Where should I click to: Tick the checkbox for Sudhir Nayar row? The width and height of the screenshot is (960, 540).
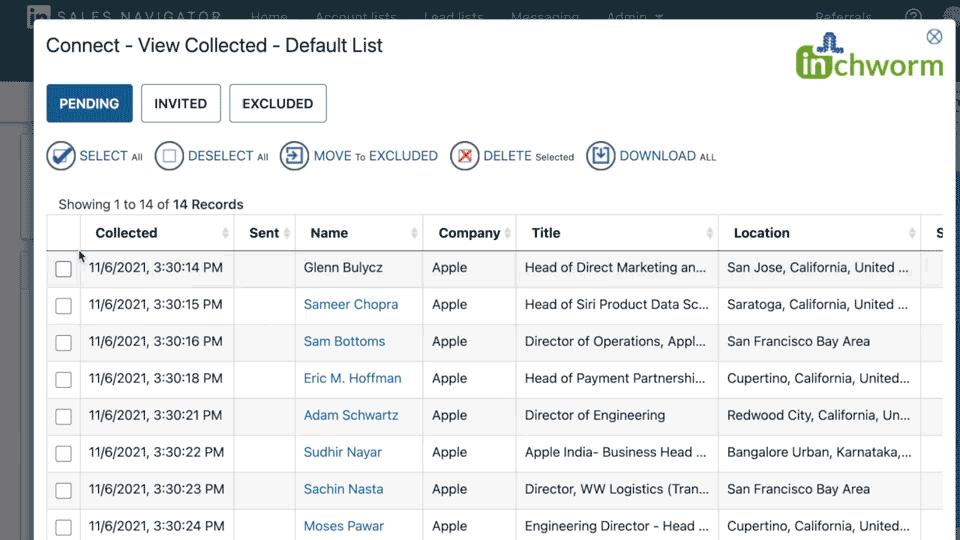click(64, 453)
